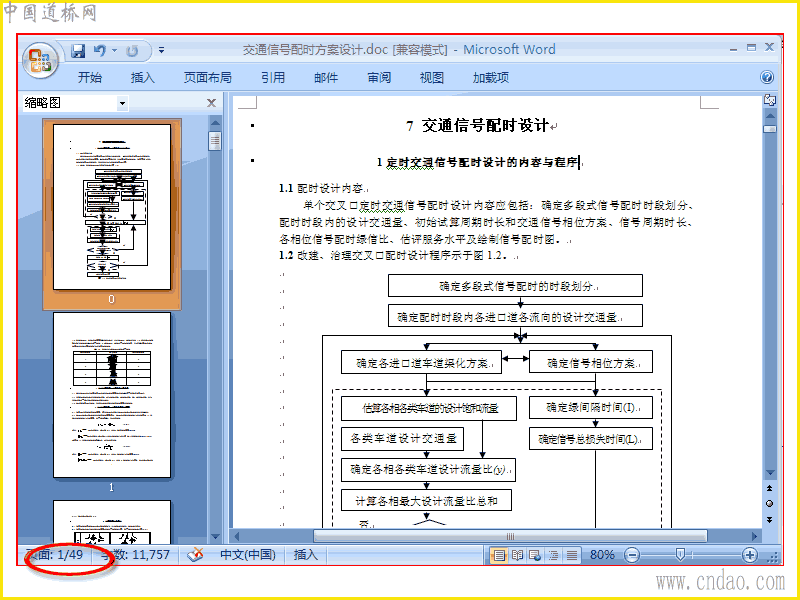Open the Word help icon
This screenshot has height=600, width=800.
(766, 77)
